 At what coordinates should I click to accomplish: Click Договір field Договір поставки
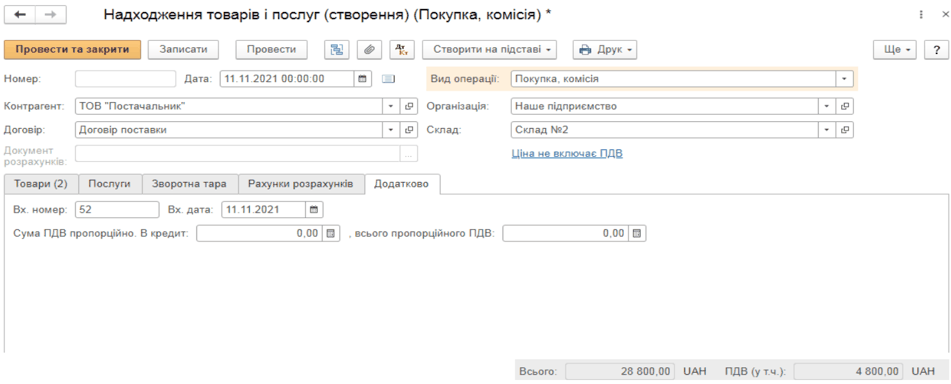pyautogui.click(x=229, y=130)
